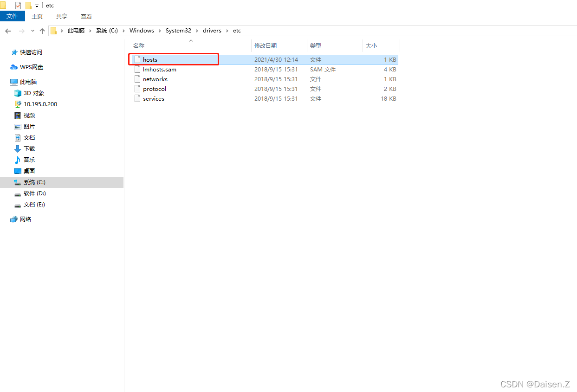This screenshot has width=577, height=392.
Task: Click the System32 breadcrumb segment
Action: tap(178, 31)
